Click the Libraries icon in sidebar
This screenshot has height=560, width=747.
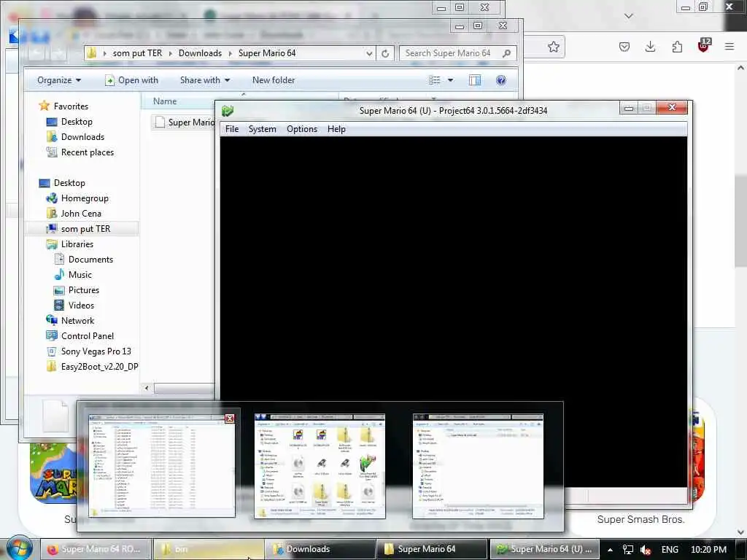tap(52, 244)
